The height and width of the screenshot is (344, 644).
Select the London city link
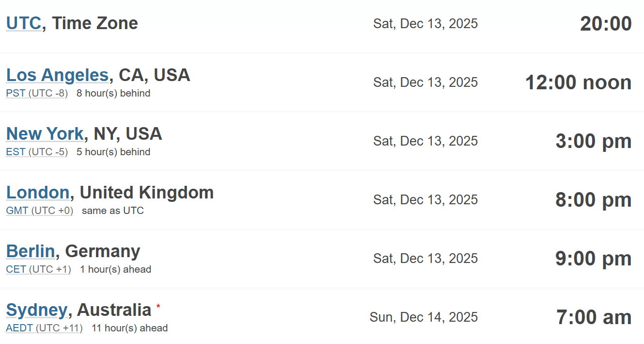pos(38,193)
